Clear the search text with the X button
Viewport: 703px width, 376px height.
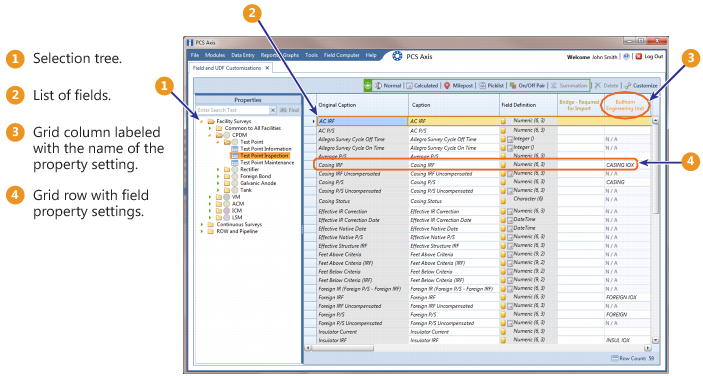point(273,110)
